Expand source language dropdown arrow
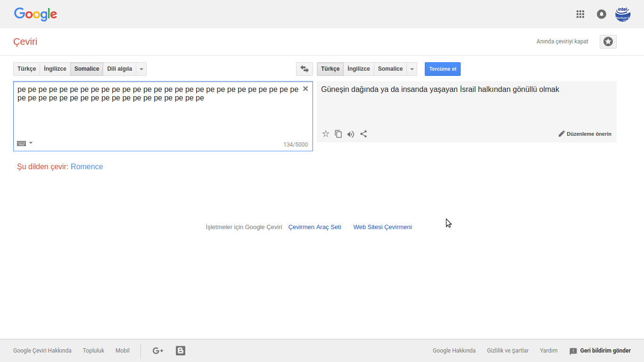This screenshot has height=362, width=644. pos(141,69)
